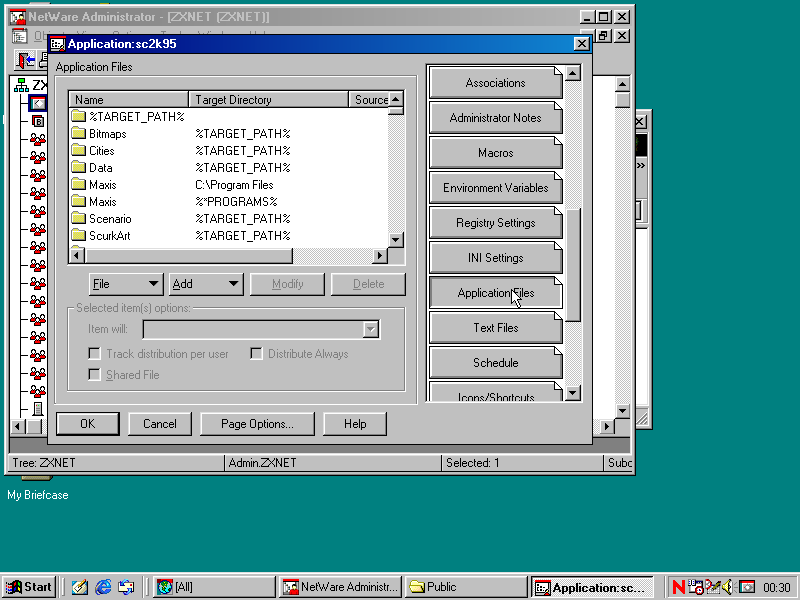The height and width of the screenshot is (600, 800).
Task: Open the Text Files page
Action: pos(495,328)
